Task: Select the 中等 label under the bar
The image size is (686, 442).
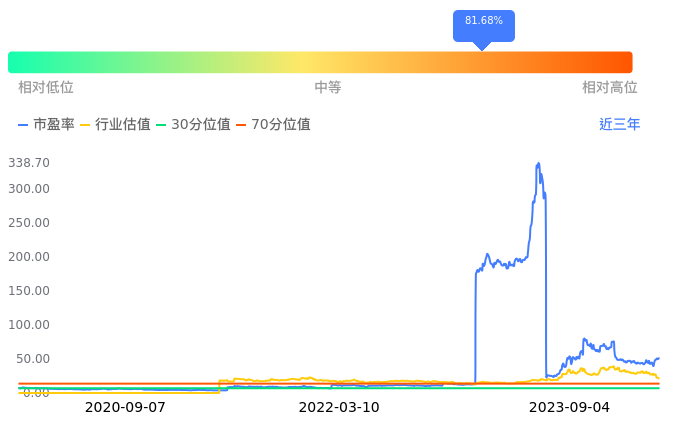Action: pos(328,88)
